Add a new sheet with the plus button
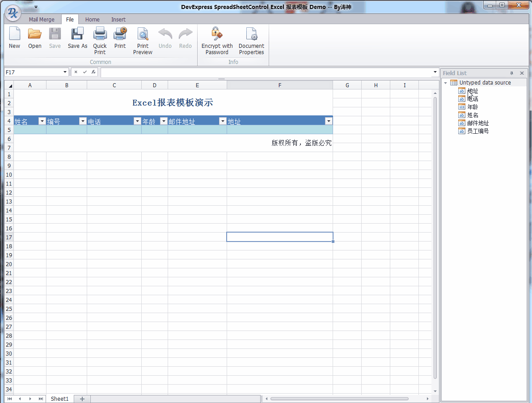Screen dimensions: 532x403 pyautogui.click(x=82, y=399)
